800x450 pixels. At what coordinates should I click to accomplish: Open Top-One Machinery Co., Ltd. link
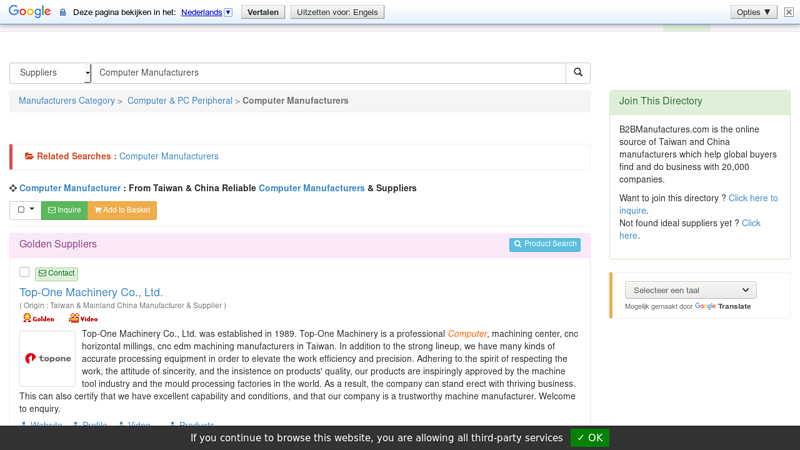[91, 292]
